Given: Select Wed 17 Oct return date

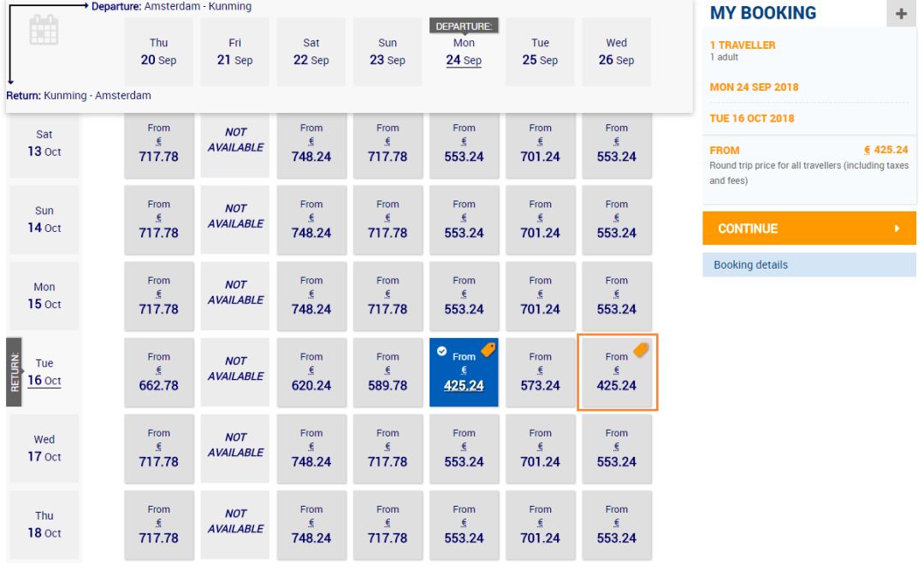Looking at the screenshot, I should coord(44,448).
